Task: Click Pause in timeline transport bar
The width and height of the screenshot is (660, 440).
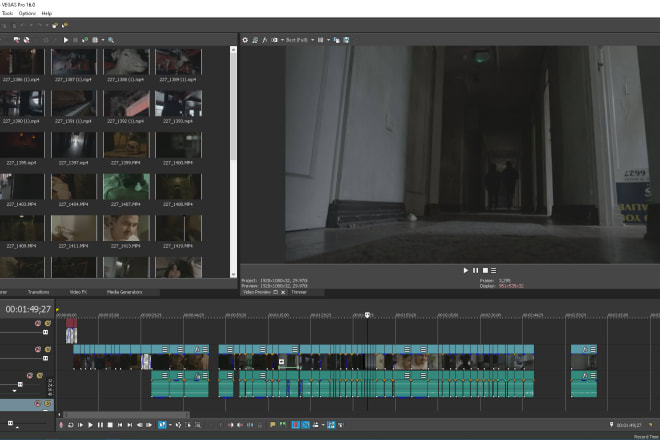Action: click(x=100, y=425)
